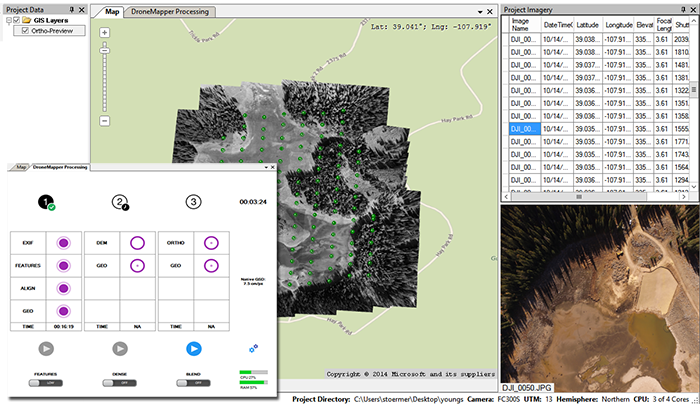Screen dimensions: 700x404
Task: Open processing settings via blue gears icon
Action: (x=253, y=348)
